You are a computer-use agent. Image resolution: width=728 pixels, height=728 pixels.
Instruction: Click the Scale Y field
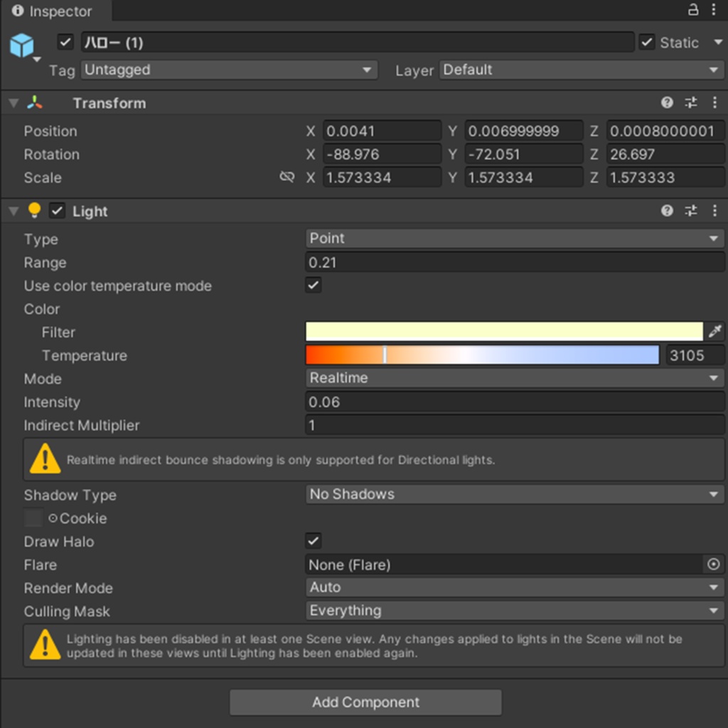524,177
